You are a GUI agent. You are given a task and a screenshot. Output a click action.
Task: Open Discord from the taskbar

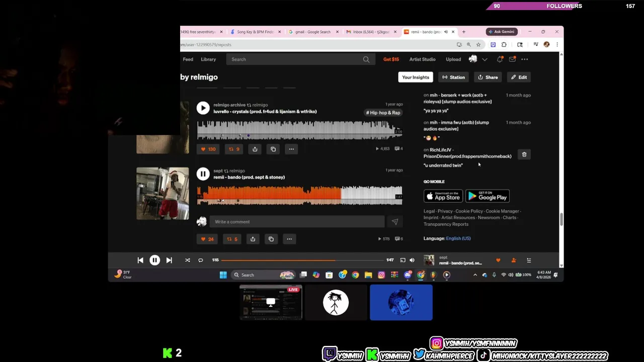[x=408, y=275]
